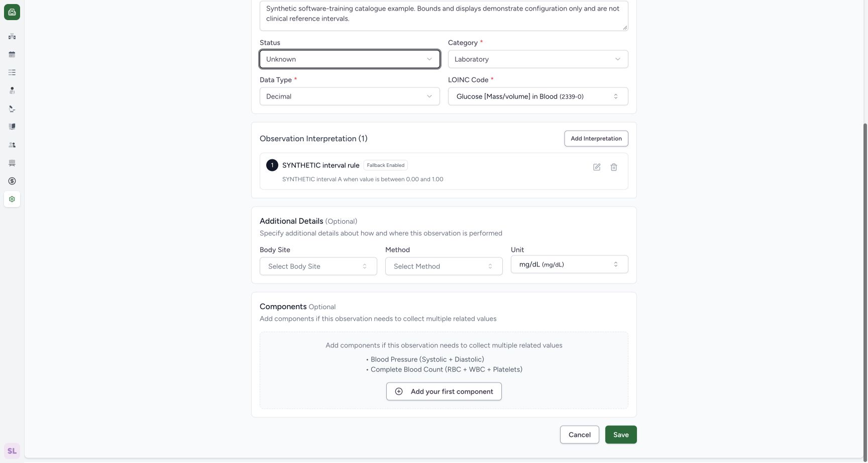This screenshot has width=868, height=463.
Task: Open the settings gear icon in sidebar
Action: pos(12,199)
